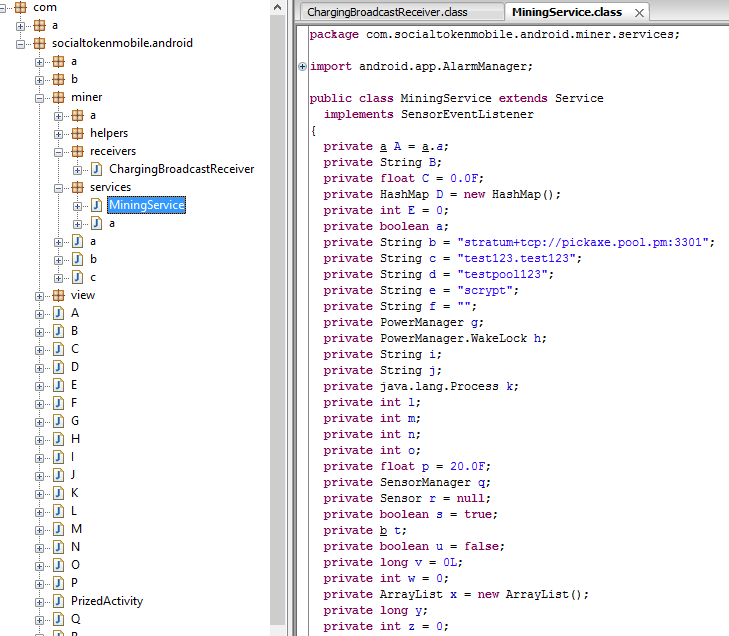Screen dimensions: 729x636
Task: Collapse the socialtokenmobile.android package
Action: point(20,44)
